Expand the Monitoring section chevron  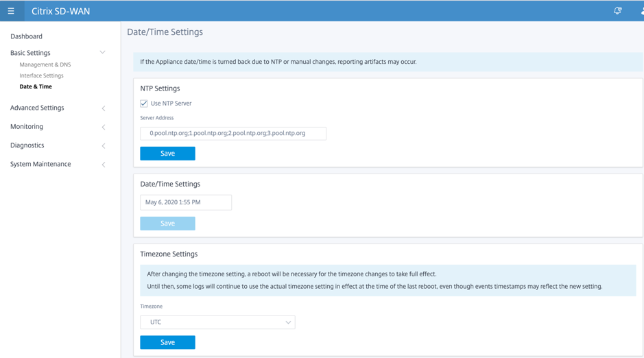(104, 128)
